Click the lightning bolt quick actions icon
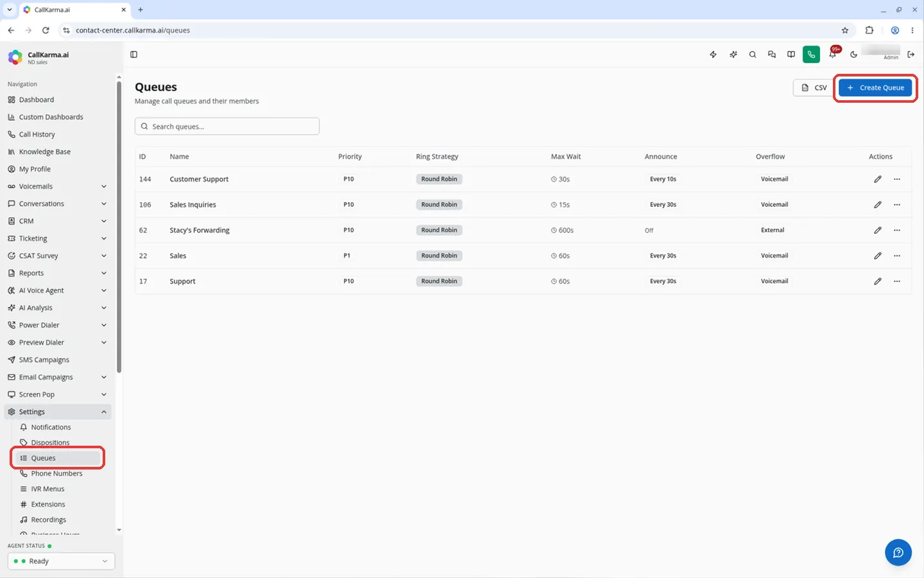The height and width of the screenshot is (578, 924). pos(713,55)
